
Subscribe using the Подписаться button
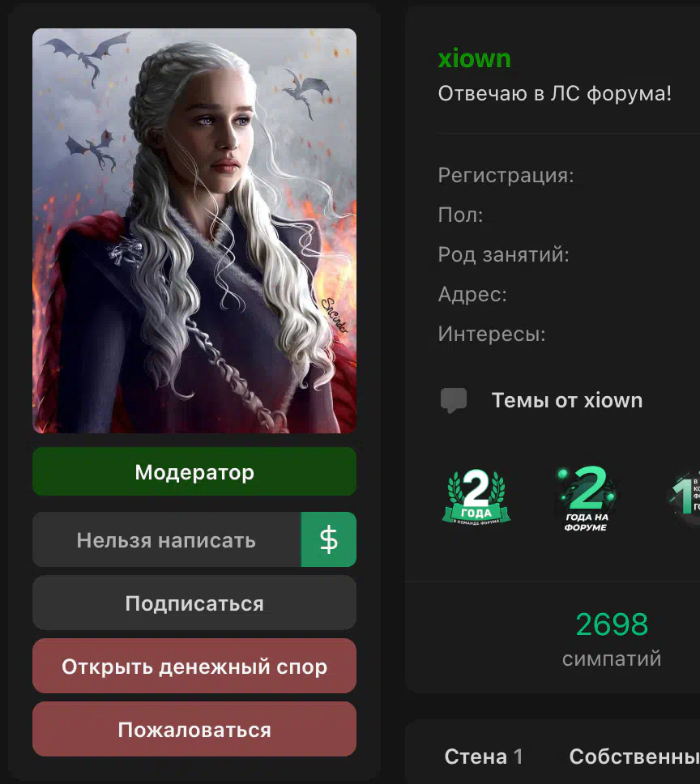194,603
